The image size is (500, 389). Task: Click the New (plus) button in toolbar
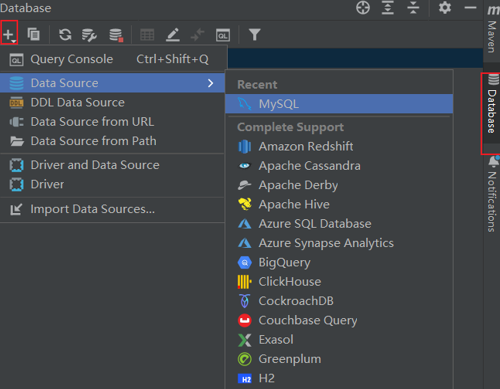pos(9,34)
